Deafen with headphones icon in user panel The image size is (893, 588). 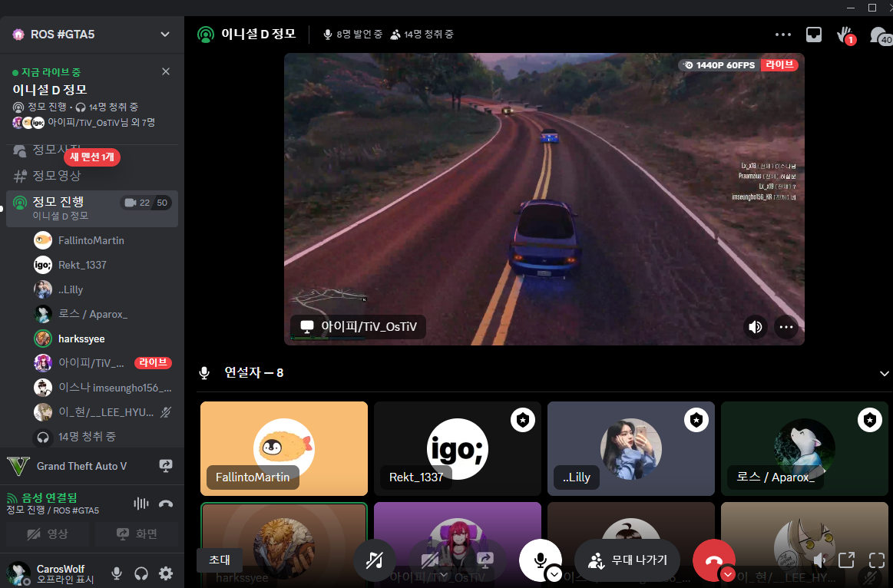point(141,573)
